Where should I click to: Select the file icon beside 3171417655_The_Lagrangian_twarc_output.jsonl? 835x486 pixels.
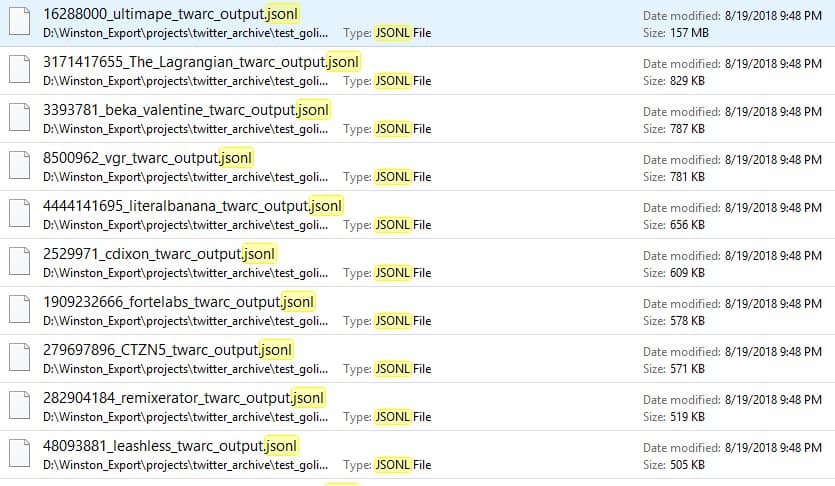[x=20, y=70]
